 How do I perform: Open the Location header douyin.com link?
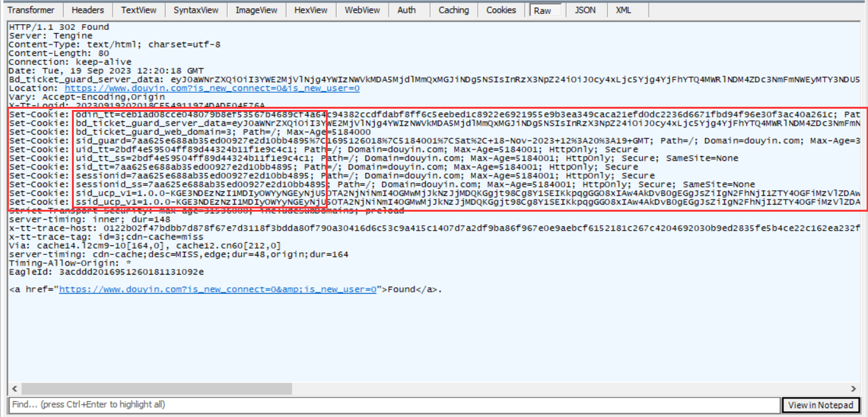pos(212,88)
